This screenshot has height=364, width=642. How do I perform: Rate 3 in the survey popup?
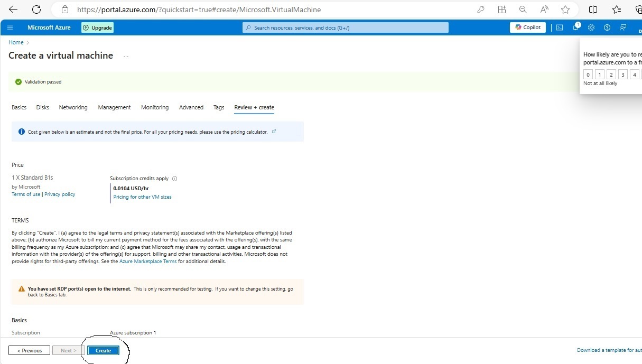[x=623, y=74]
